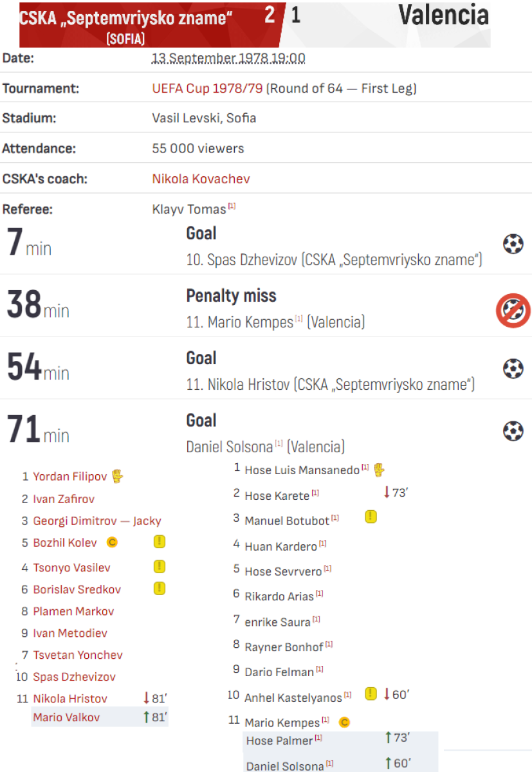Click substitution-off arrow for Nikola Hristov
Image resolution: width=532 pixels, height=772 pixels.
pyautogui.click(x=147, y=698)
